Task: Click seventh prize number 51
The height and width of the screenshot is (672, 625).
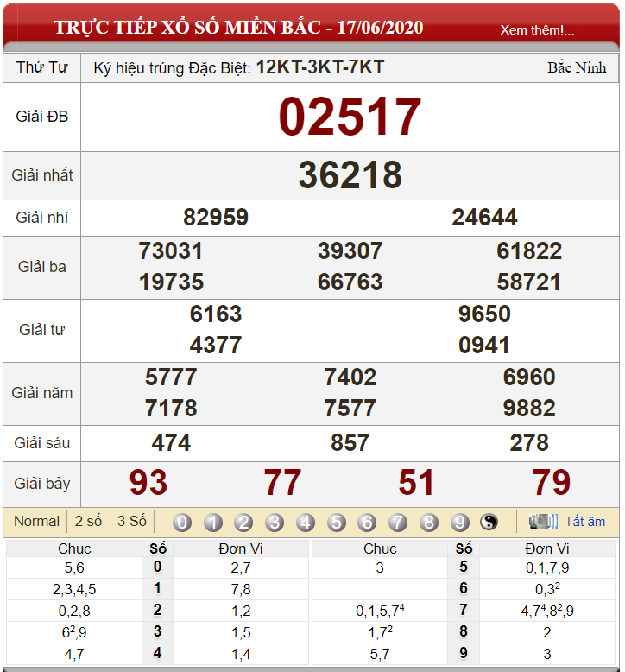Action: (x=416, y=483)
